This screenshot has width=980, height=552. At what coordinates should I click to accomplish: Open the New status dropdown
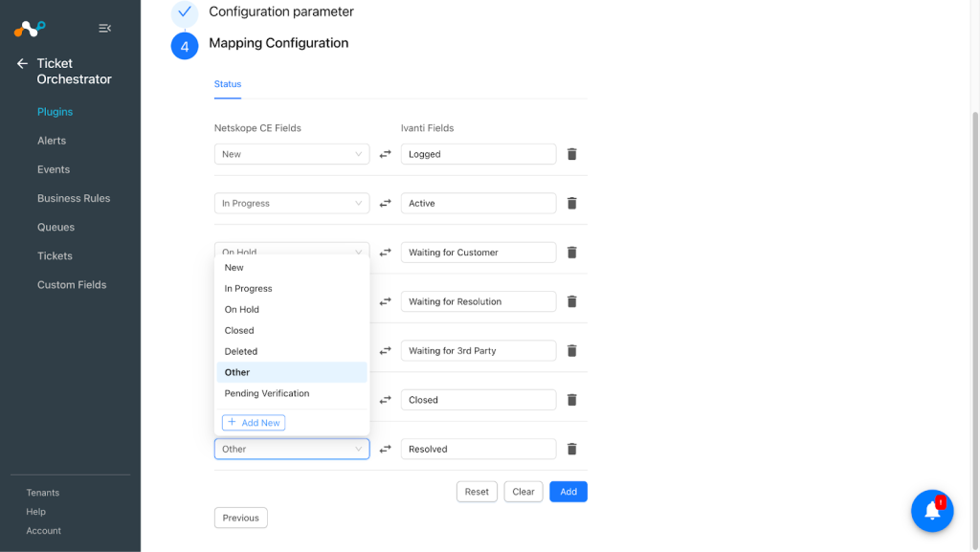pos(292,154)
